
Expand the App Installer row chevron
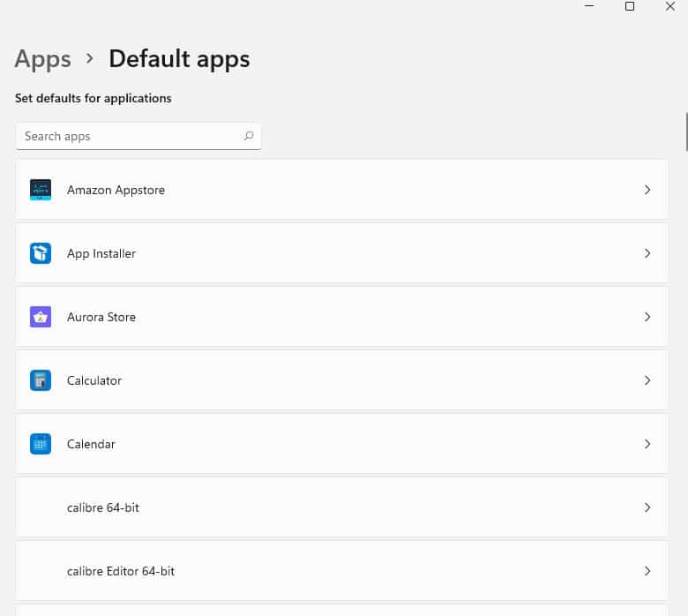tap(647, 253)
